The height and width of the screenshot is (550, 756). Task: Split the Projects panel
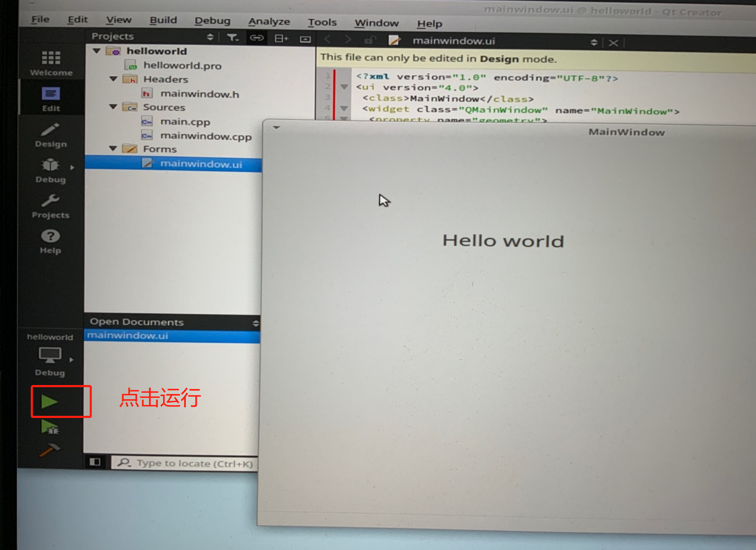pyautogui.click(x=281, y=38)
